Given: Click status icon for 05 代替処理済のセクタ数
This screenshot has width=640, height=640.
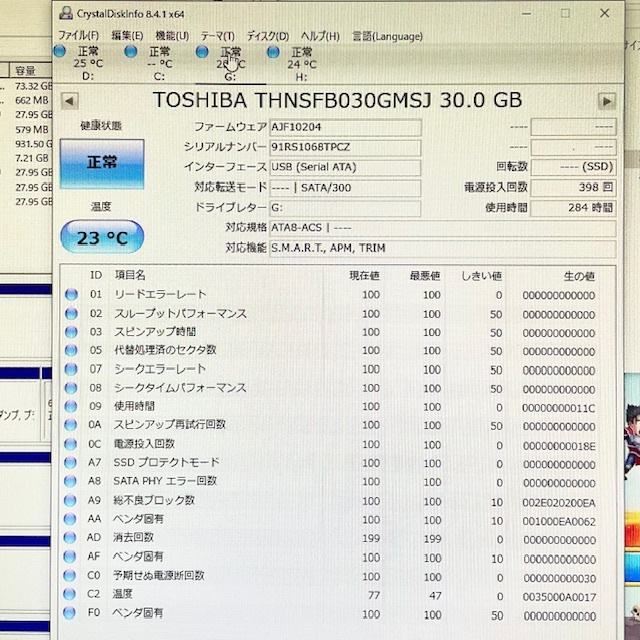Looking at the screenshot, I should point(71,350).
